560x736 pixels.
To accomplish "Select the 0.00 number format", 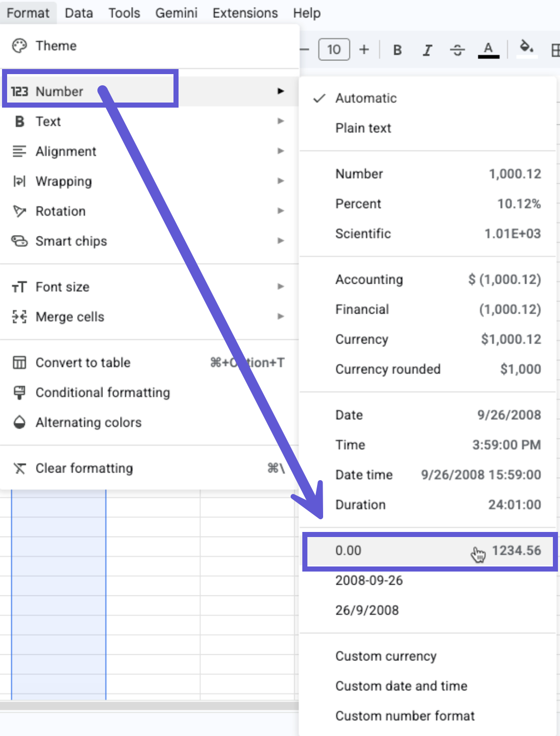I will click(430, 551).
